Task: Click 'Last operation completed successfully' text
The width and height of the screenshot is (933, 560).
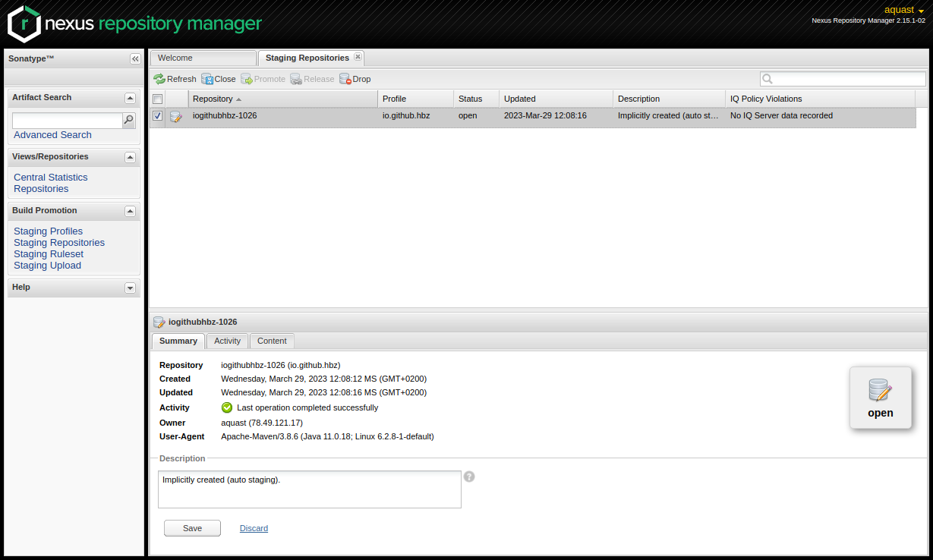Action: tap(307, 407)
